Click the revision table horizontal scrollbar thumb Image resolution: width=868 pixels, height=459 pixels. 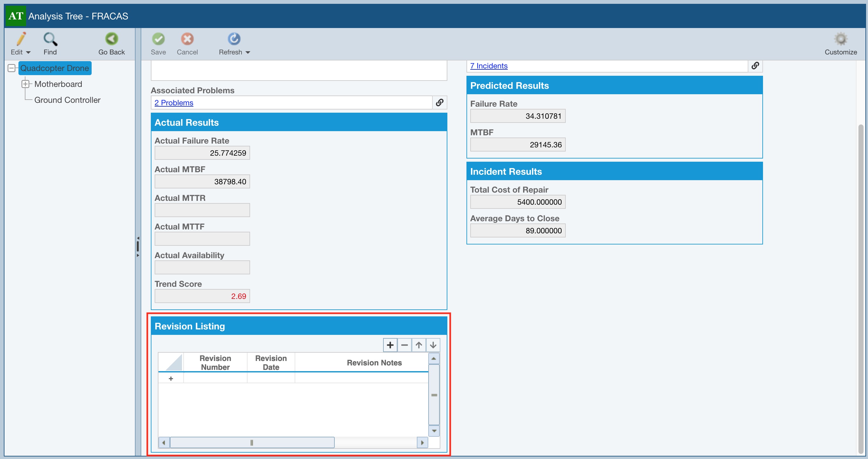(x=252, y=442)
